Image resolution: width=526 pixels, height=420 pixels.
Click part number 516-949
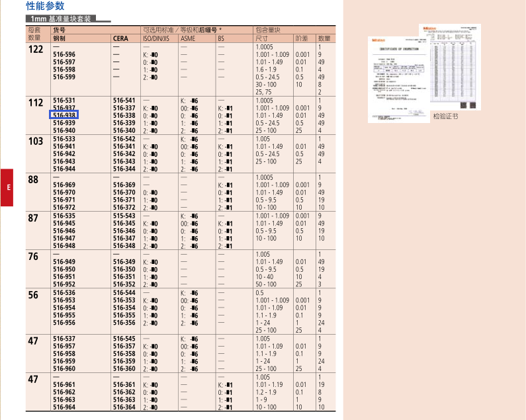[x=64, y=262]
